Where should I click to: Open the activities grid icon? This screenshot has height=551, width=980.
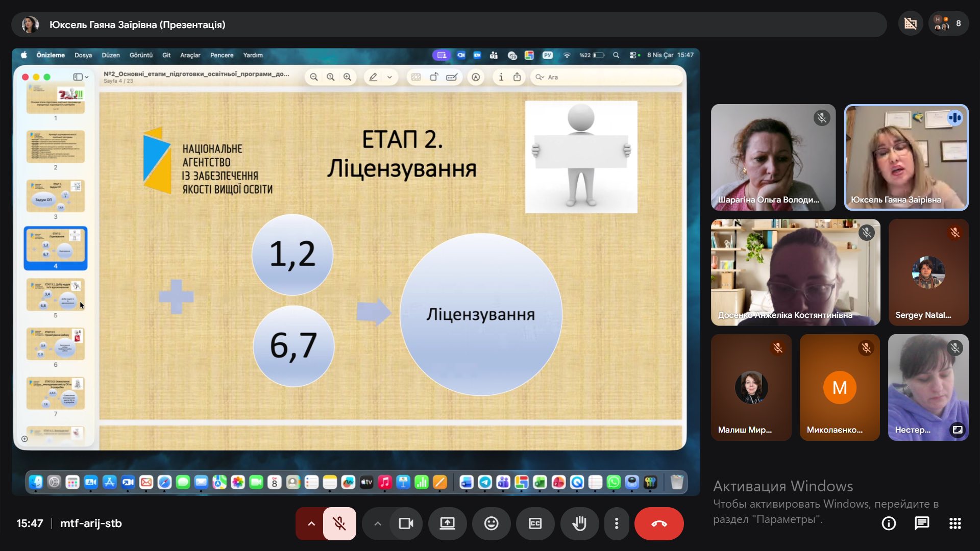[955, 523]
